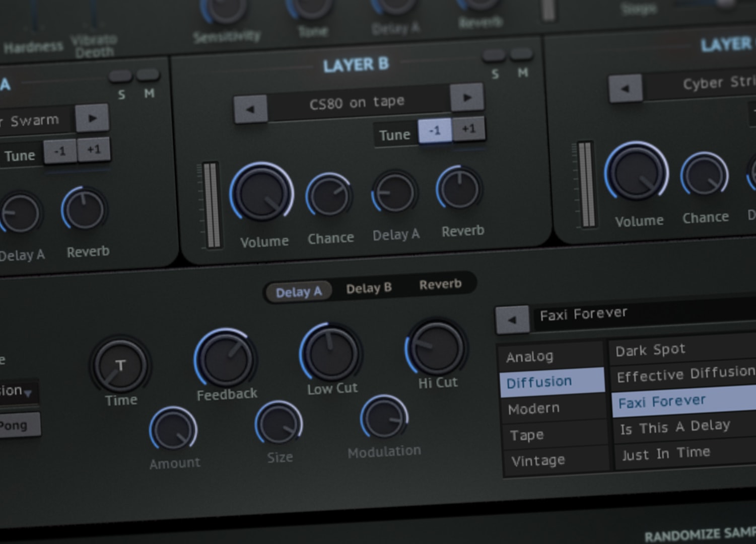Open the CS80 on tape sample selector
756x544 pixels.
click(358, 103)
